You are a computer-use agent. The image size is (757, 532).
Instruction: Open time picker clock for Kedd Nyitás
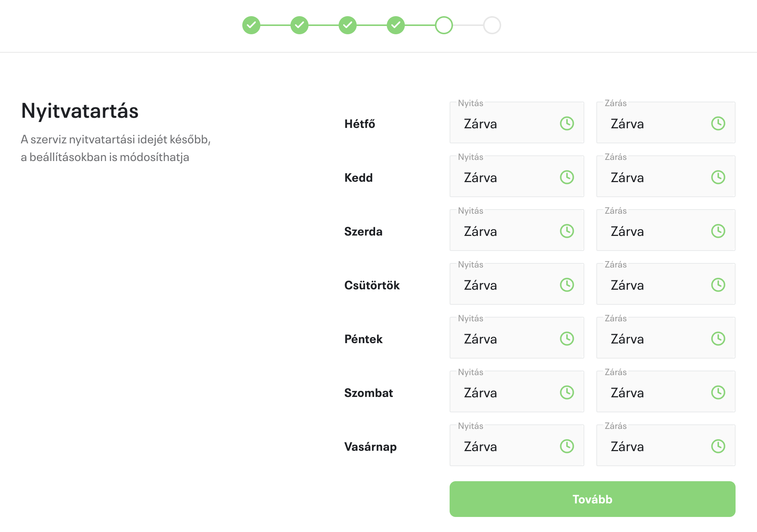(567, 177)
